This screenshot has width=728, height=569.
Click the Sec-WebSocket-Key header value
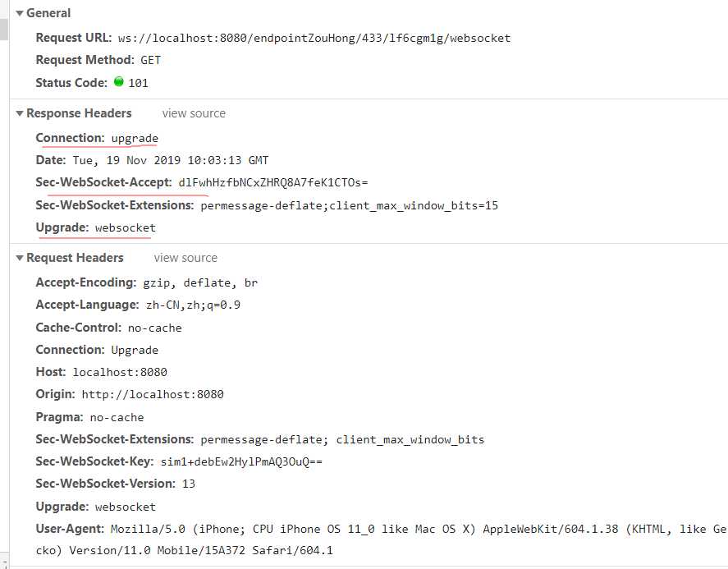241,461
